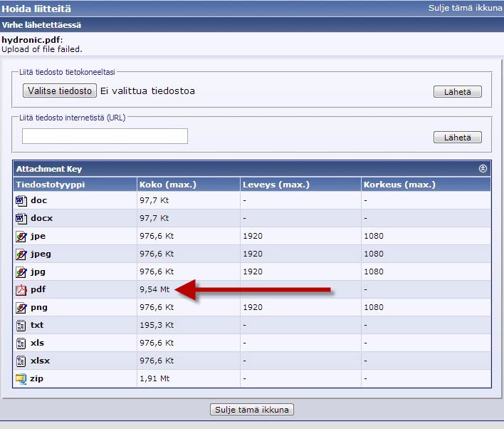Click the Tiedostotyyppi column header

click(43, 185)
